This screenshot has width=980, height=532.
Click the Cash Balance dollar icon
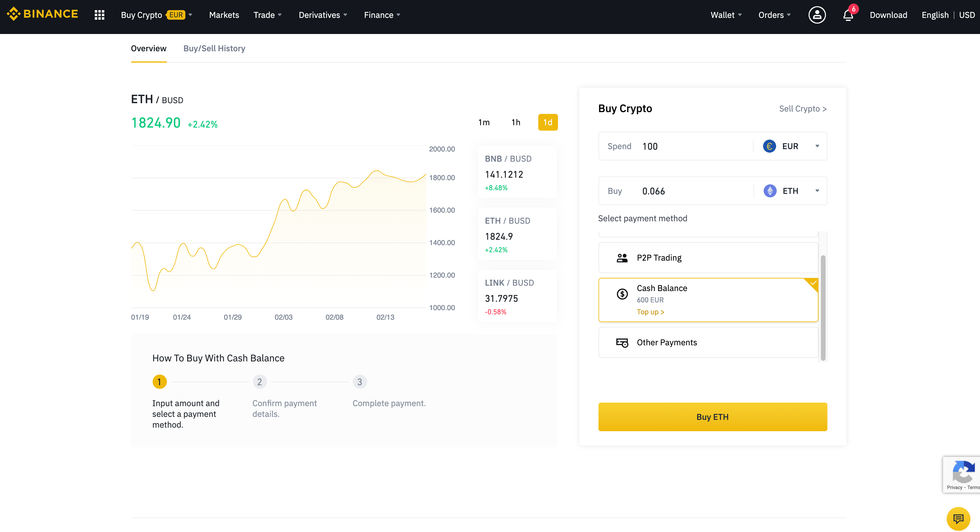pyautogui.click(x=622, y=294)
